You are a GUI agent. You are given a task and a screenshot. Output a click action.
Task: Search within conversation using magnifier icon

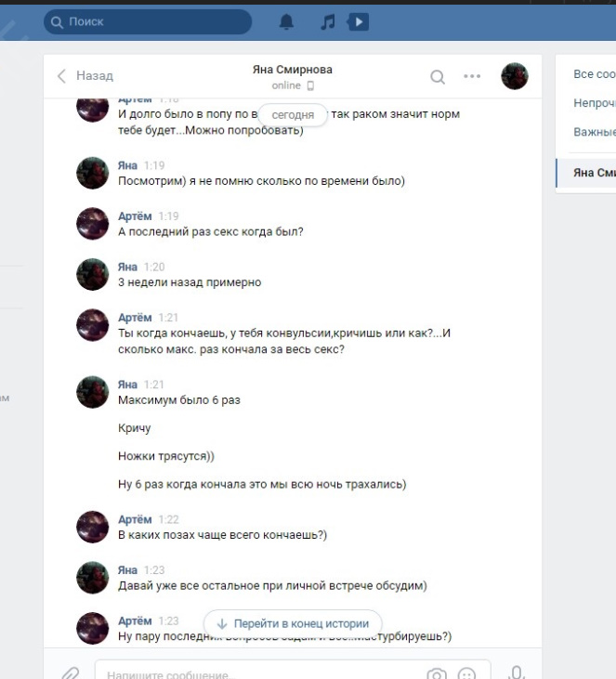click(x=438, y=77)
